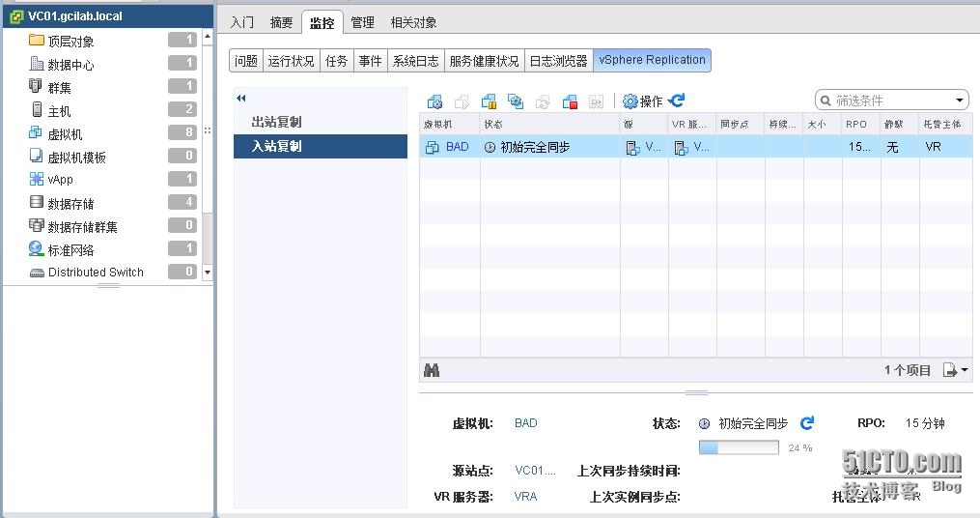Click the sync now toolbar icon

(x=516, y=101)
